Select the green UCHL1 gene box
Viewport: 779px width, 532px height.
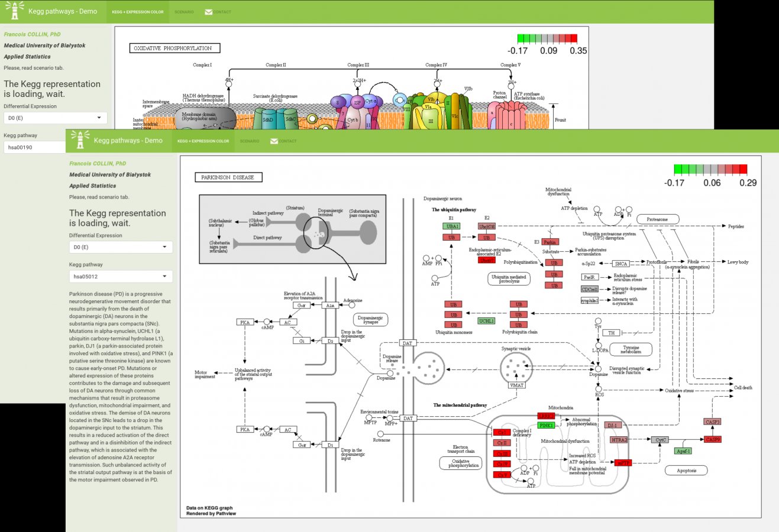point(486,320)
